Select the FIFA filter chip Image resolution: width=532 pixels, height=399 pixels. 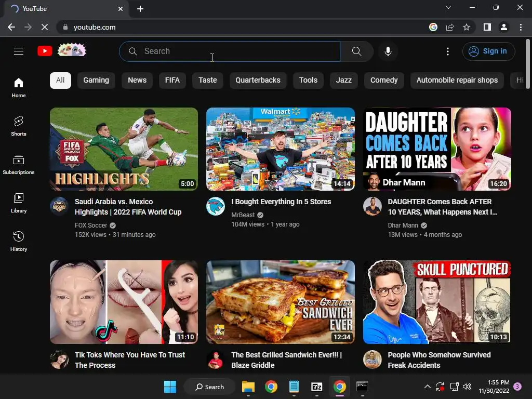172,81
